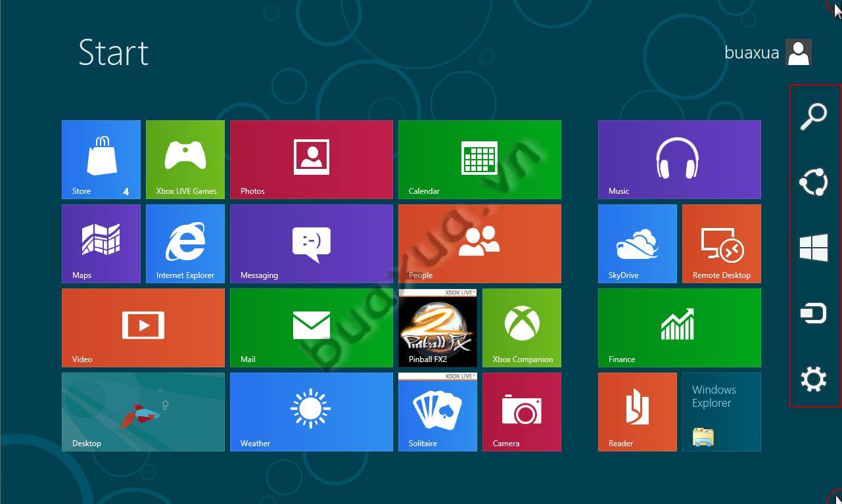Image resolution: width=842 pixels, height=504 pixels.
Task: Open Internet Explorer tile
Action: (185, 244)
